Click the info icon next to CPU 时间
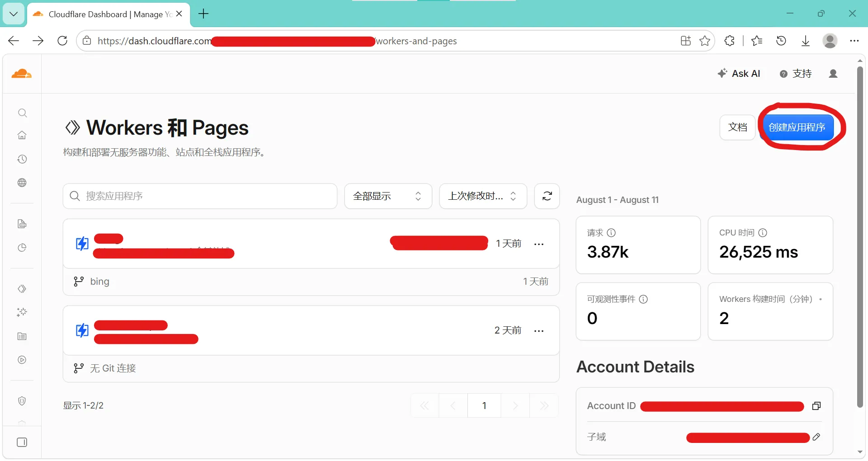Viewport: 868px width, 461px height. (763, 233)
